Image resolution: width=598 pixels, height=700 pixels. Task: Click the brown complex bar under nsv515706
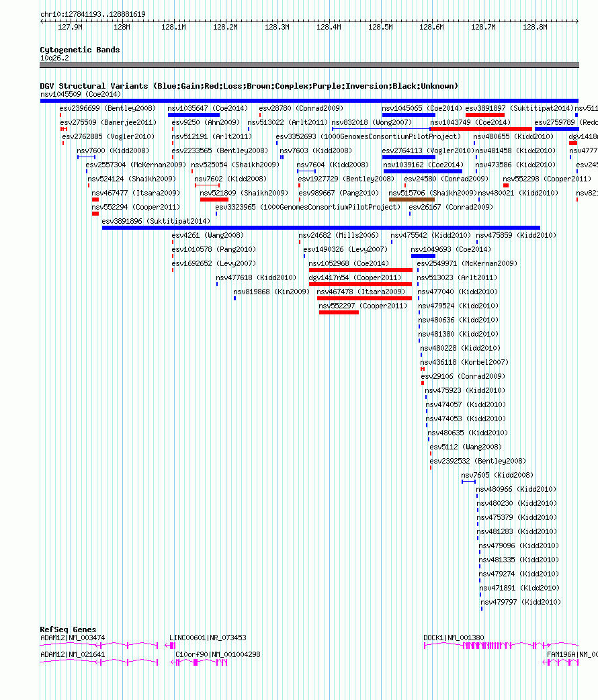[x=412, y=200]
